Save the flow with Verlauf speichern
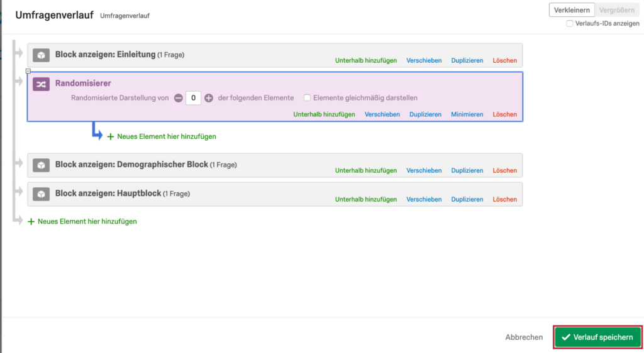This screenshot has height=353, width=644. click(x=597, y=337)
